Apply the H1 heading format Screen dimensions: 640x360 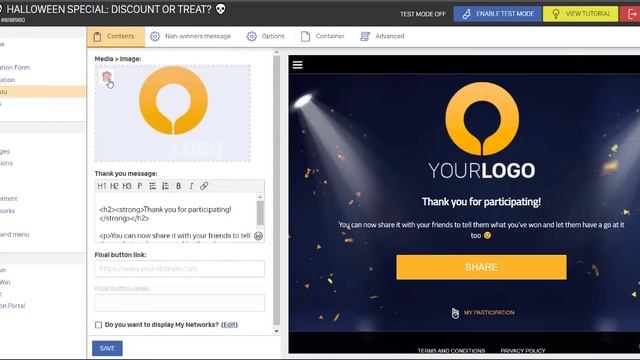(102, 186)
